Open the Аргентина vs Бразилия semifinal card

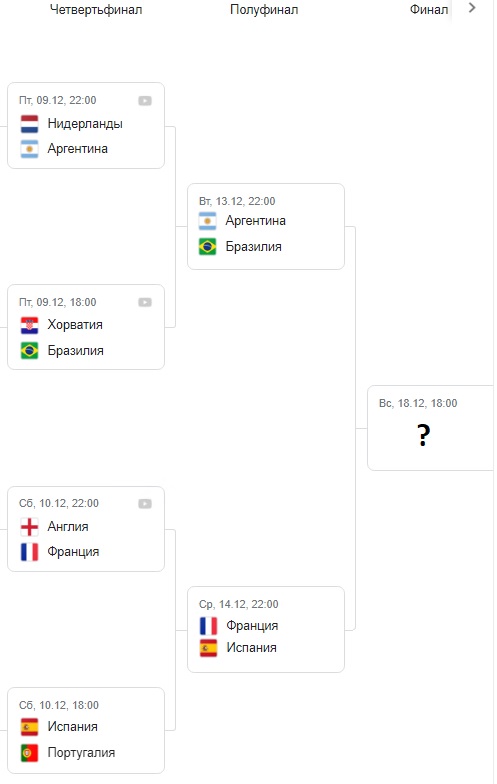266,226
